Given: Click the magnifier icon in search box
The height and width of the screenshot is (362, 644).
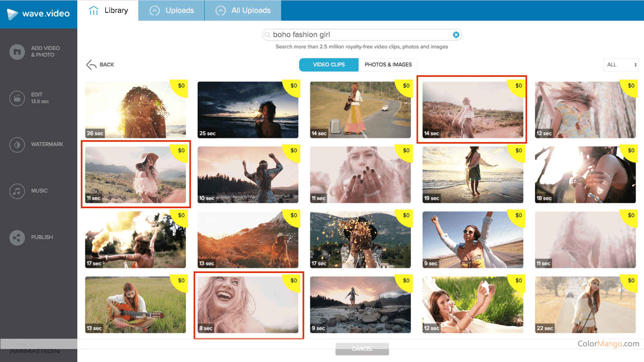Looking at the screenshot, I should tap(268, 35).
